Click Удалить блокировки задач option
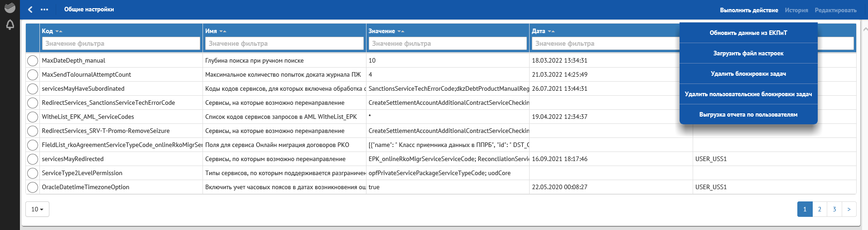This screenshot has width=868, height=230. [748, 73]
